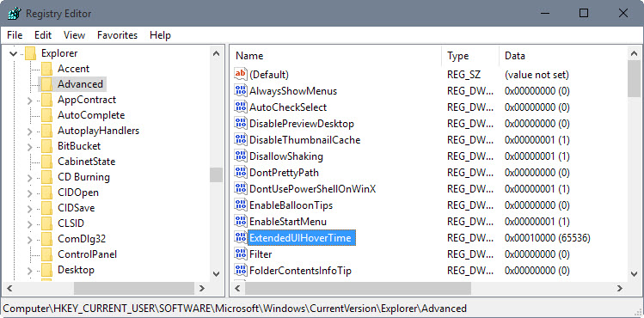
Task: Click the EnableStartMenu DWORD icon
Action: coord(240,221)
